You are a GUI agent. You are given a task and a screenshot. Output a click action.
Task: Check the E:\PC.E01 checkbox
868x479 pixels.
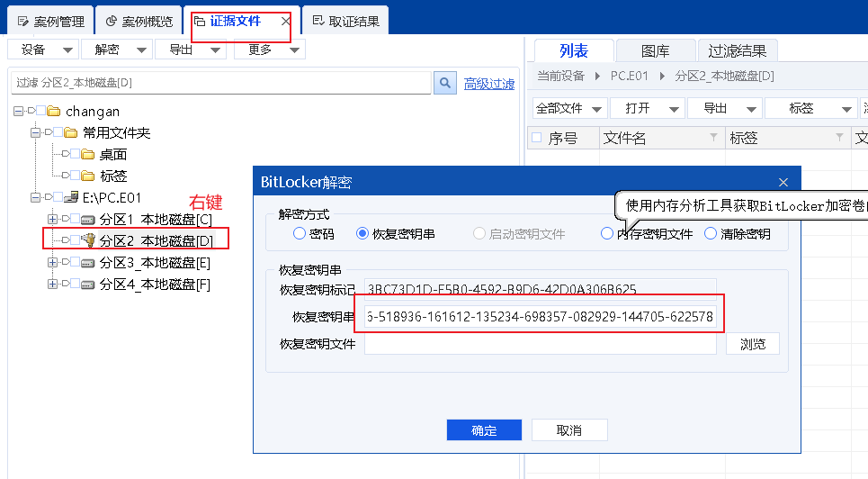click(x=58, y=197)
